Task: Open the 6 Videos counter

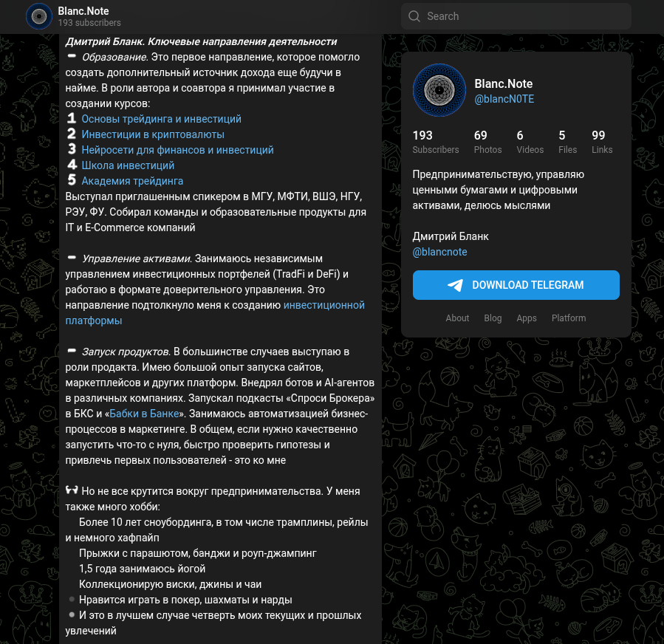Action: click(530, 142)
